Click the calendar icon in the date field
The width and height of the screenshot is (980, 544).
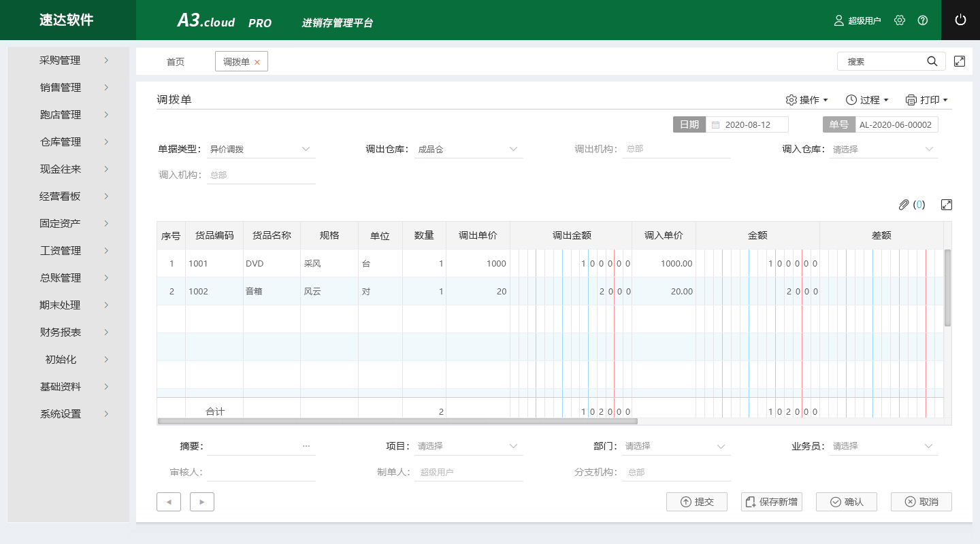(x=716, y=125)
